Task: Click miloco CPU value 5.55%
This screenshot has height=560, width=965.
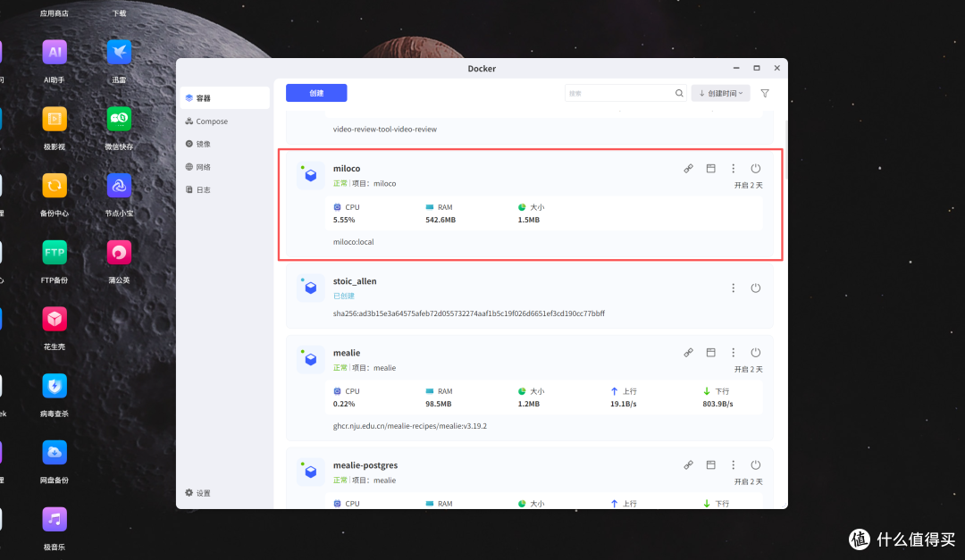Action: (x=344, y=220)
